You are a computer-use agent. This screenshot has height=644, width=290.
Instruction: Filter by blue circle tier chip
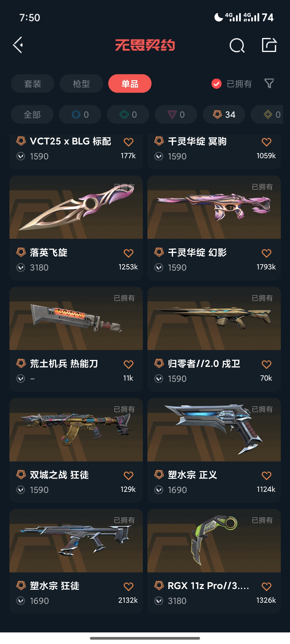(x=80, y=115)
